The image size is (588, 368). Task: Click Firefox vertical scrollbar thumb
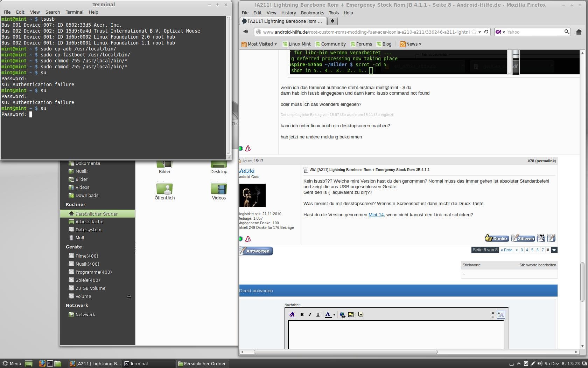click(x=582, y=282)
